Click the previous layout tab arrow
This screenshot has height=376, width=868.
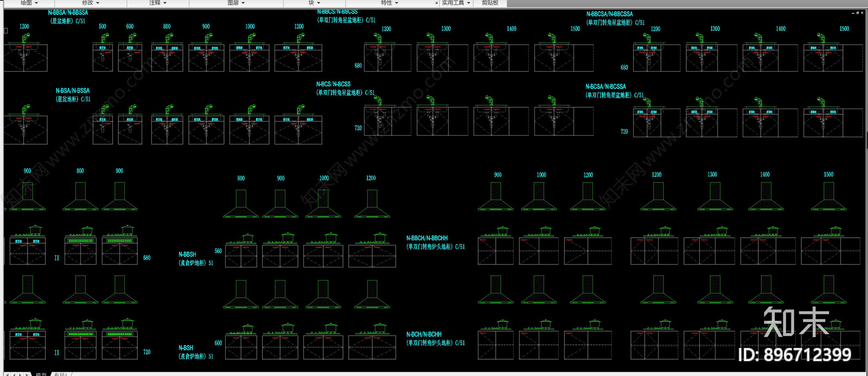(14, 374)
